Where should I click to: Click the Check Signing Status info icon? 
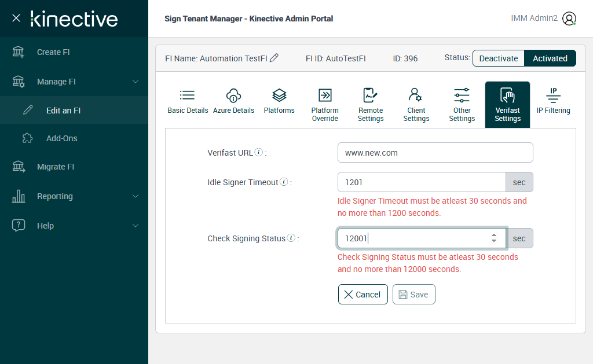pyautogui.click(x=291, y=238)
